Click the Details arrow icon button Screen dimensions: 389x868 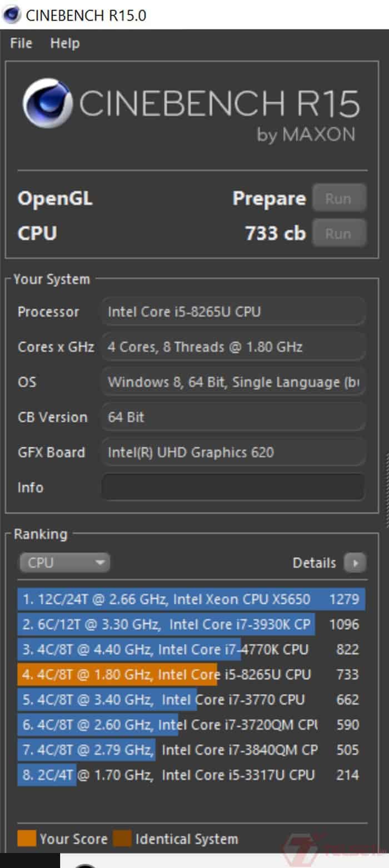[355, 563]
